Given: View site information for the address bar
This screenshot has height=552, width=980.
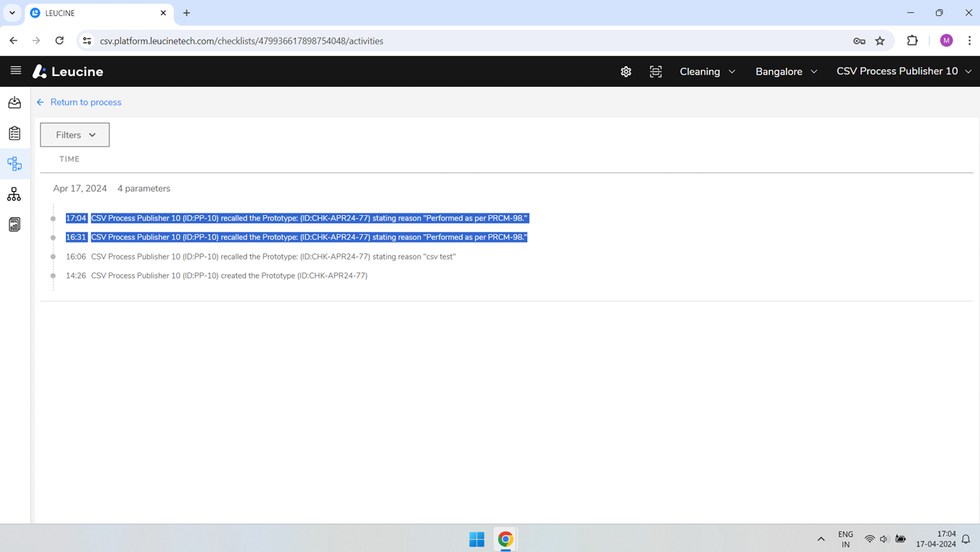Looking at the screenshot, I should (87, 41).
